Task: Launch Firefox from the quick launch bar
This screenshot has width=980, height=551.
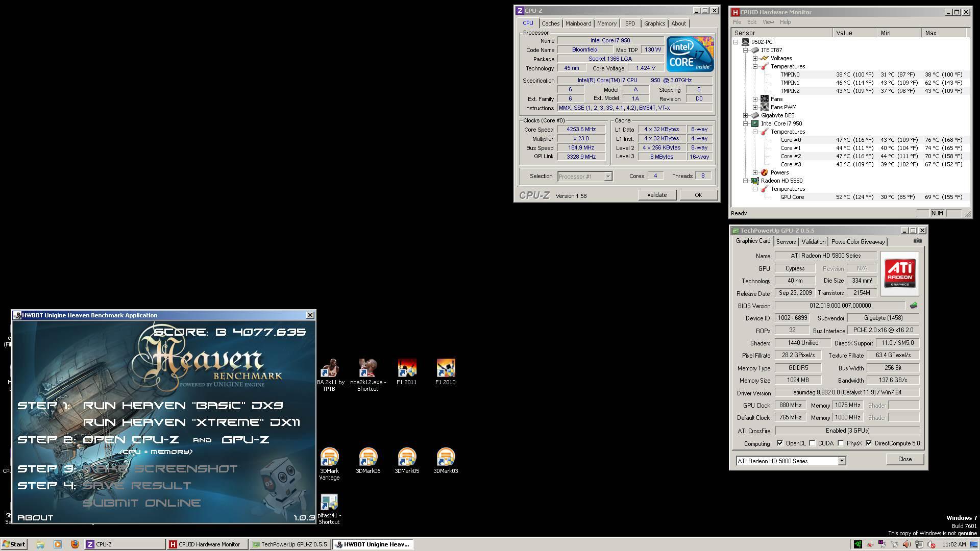Action: (75, 544)
